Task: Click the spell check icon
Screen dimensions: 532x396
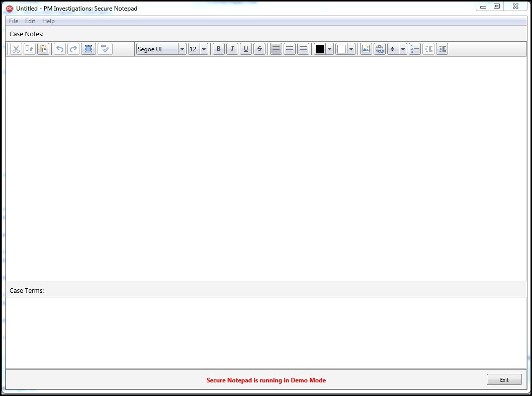Action: (x=105, y=49)
